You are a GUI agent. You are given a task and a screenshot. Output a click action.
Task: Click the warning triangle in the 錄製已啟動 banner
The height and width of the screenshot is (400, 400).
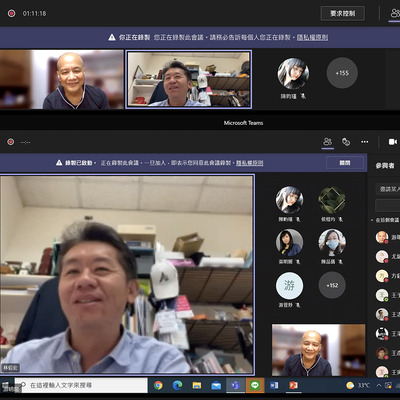click(x=59, y=163)
